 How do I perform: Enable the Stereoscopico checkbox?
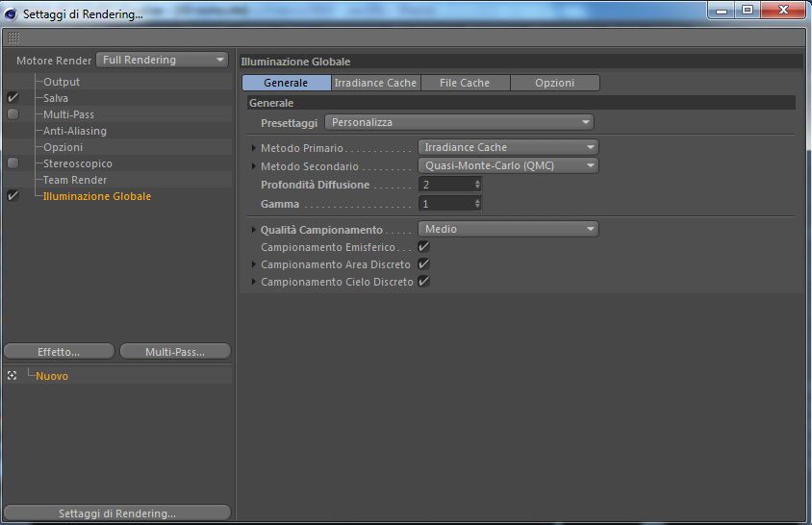pos(13,163)
